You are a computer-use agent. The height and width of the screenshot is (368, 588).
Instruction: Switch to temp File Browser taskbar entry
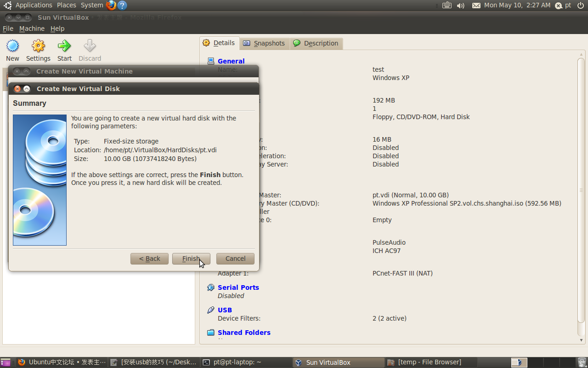[x=430, y=362]
